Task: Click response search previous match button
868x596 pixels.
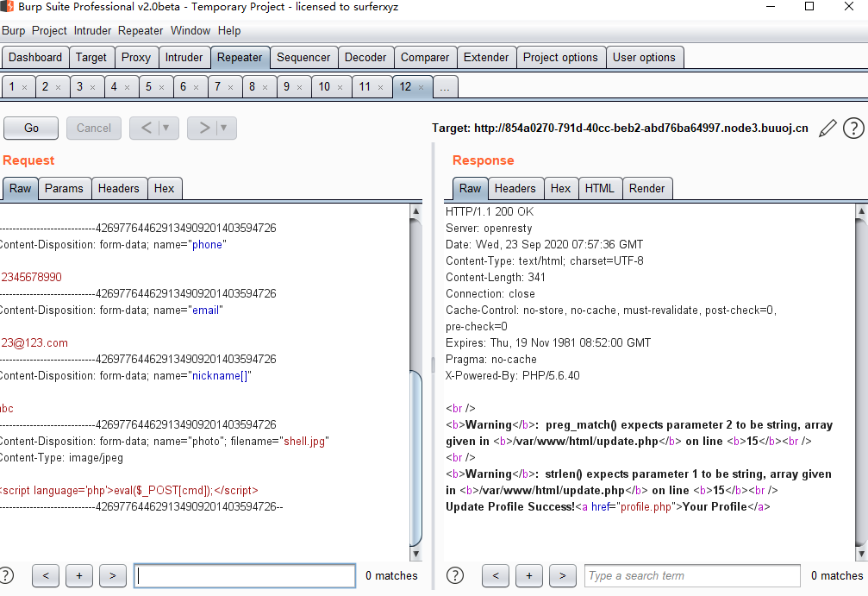Action: click(x=496, y=575)
